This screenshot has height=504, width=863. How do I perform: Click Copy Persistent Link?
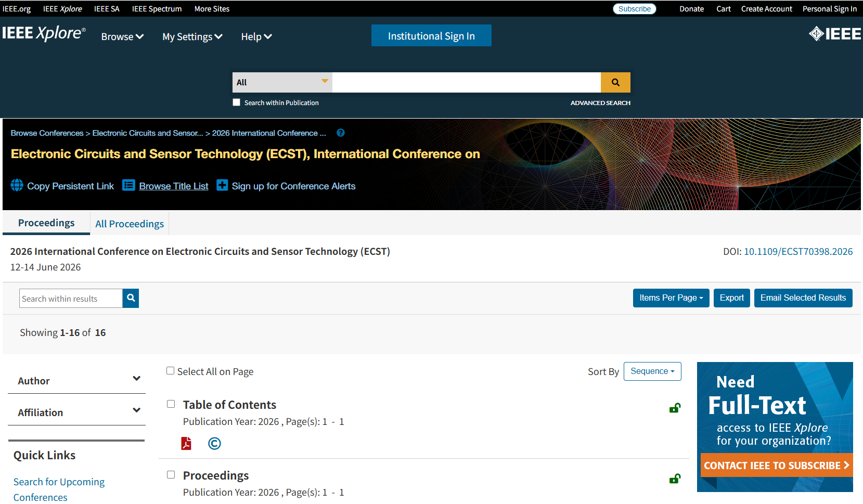[70, 186]
